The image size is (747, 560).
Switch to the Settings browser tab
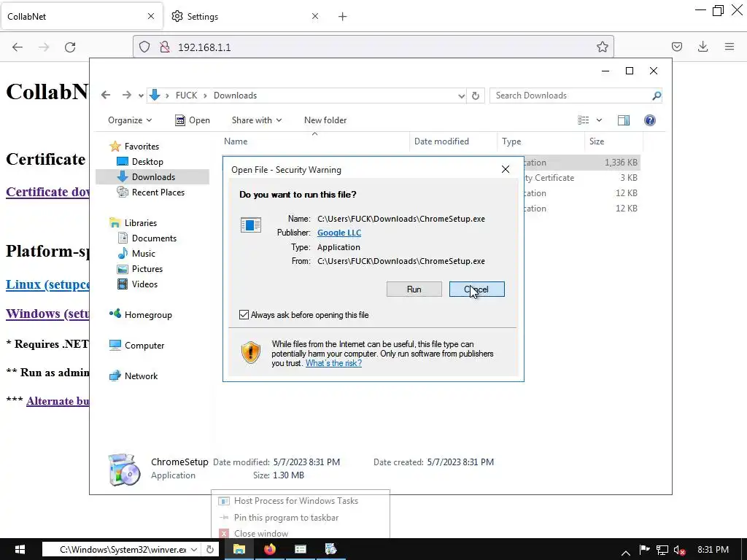pyautogui.click(x=244, y=16)
